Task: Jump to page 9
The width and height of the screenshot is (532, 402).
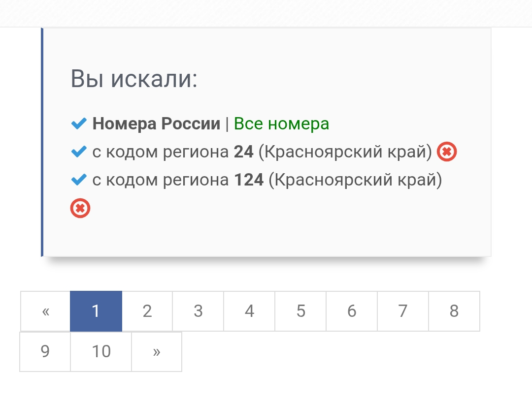Action: (45, 352)
